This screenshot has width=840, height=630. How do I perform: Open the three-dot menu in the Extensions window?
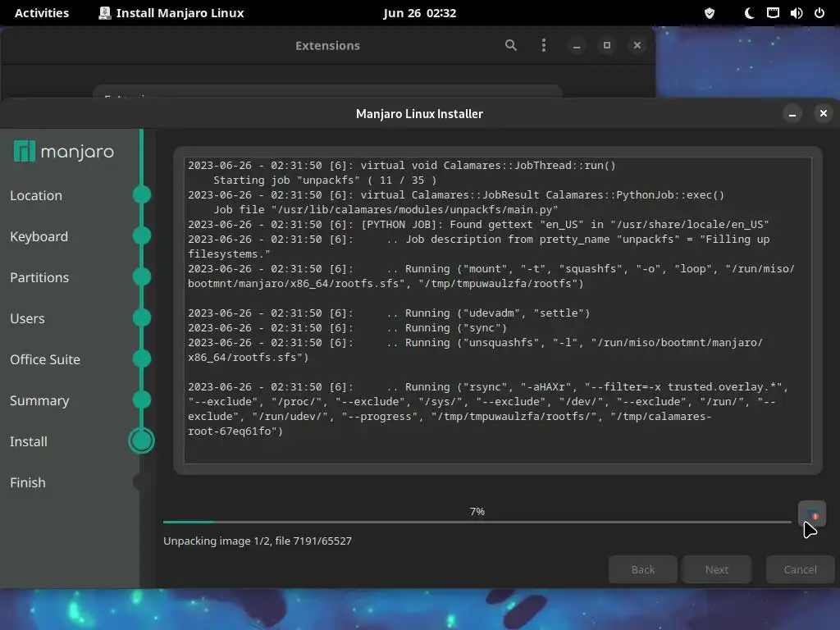[544, 46]
